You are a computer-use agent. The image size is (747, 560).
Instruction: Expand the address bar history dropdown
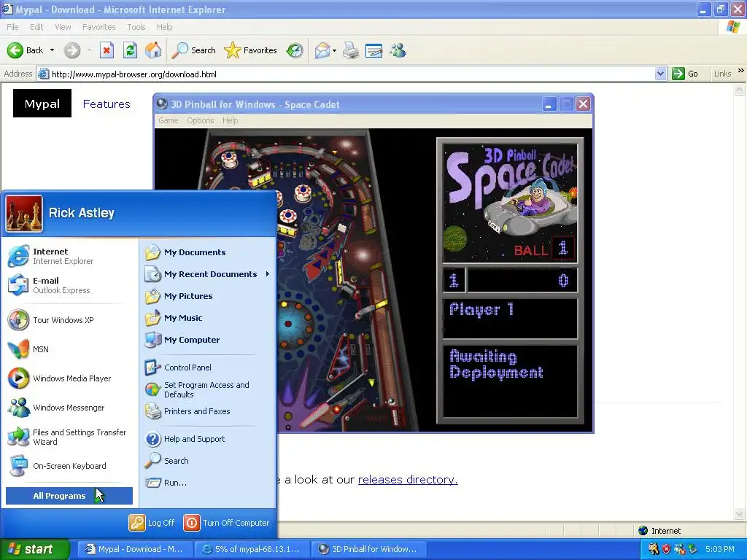tap(660, 74)
